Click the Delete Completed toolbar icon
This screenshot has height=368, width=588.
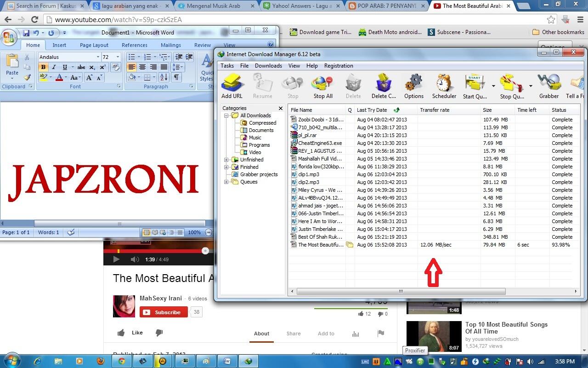click(x=384, y=86)
